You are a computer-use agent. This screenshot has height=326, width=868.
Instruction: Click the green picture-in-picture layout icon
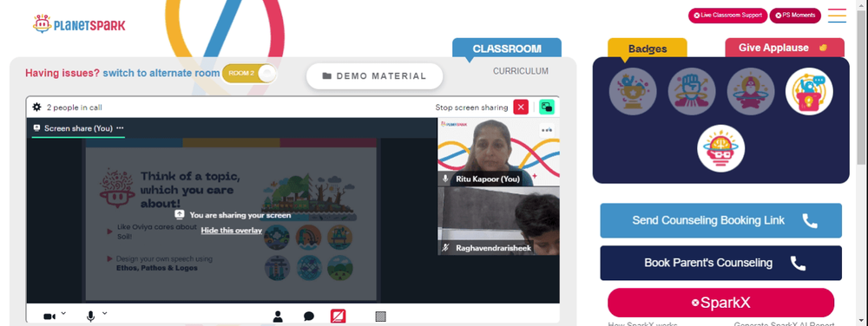[547, 108]
